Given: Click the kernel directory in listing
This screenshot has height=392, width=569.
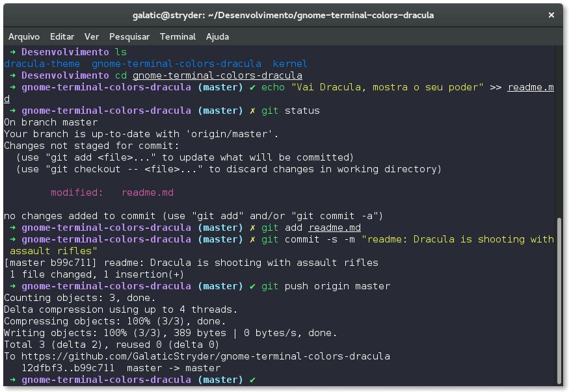Looking at the screenshot, I should 290,63.
